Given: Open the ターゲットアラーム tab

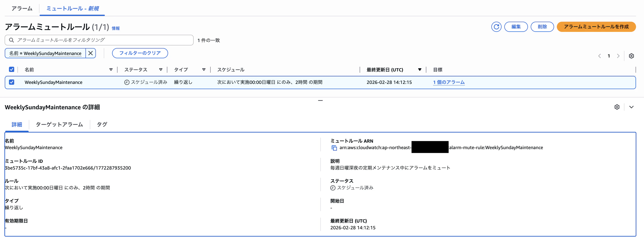Looking at the screenshot, I should tap(59, 124).
